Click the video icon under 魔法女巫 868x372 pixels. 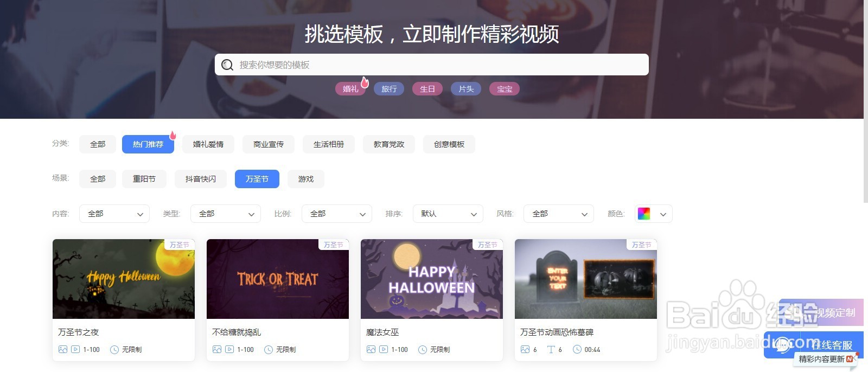pyautogui.click(x=384, y=349)
